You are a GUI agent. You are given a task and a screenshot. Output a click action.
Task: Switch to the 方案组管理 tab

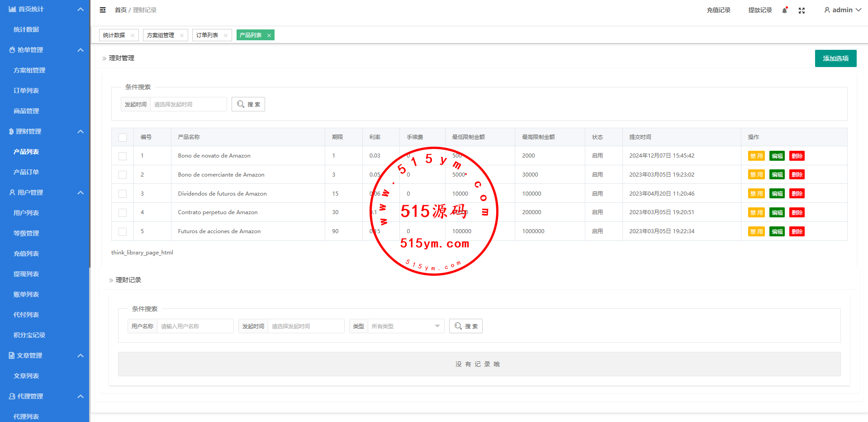pos(161,35)
